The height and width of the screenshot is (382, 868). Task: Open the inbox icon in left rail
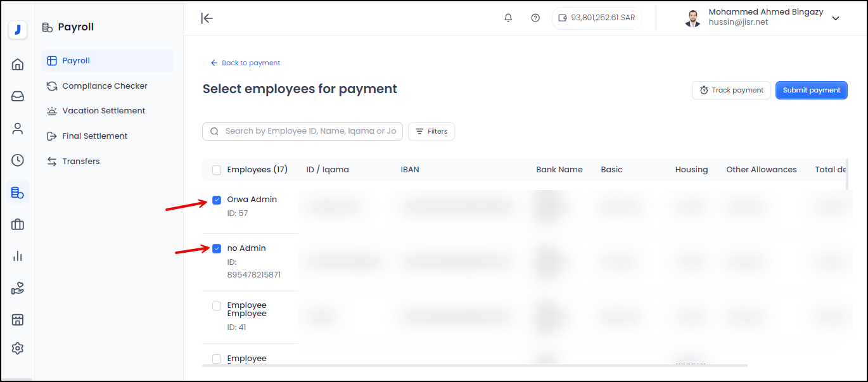pos(18,96)
